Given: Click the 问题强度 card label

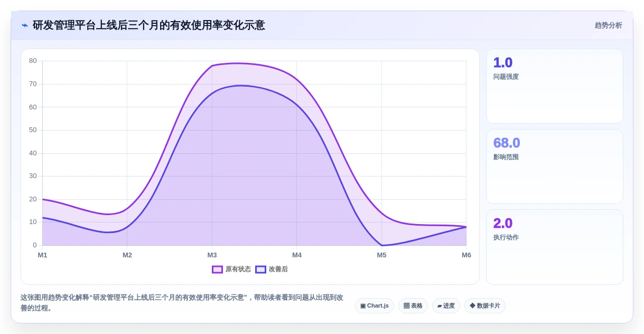Looking at the screenshot, I should coord(506,77).
